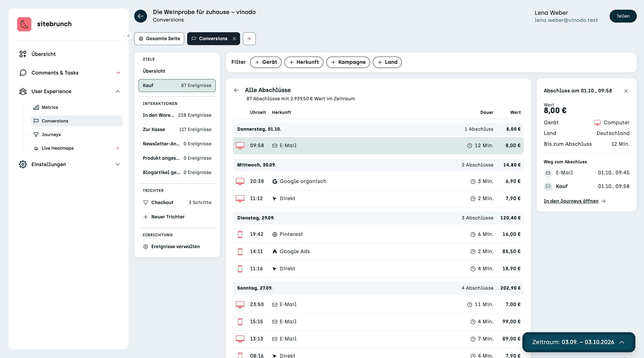The width and height of the screenshot is (644, 358).
Task: Click the Übersicht grid icon in the sidebar
Action: pyautogui.click(x=23, y=54)
